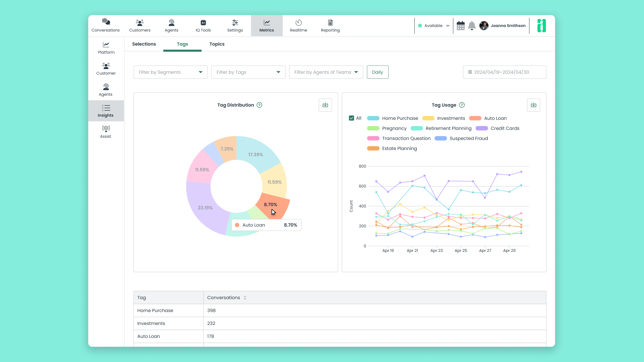Viewport: 644px width, 362px height.
Task: Download the Tag Usage chart
Action: [x=533, y=105]
